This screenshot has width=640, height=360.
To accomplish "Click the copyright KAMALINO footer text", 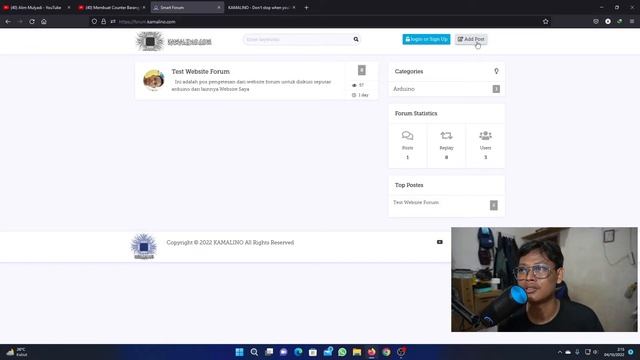I will pyautogui.click(x=230, y=242).
